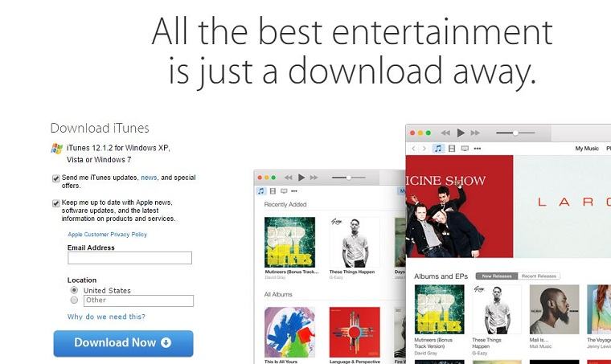Open This Is All Yours album cover

(290, 332)
